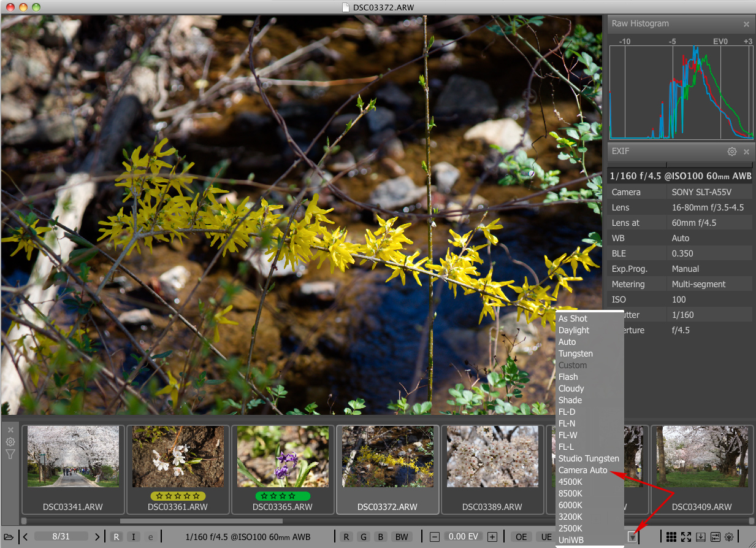The image size is (756, 548).
Task: Go to next image arrow
Action: click(x=97, y=537)
